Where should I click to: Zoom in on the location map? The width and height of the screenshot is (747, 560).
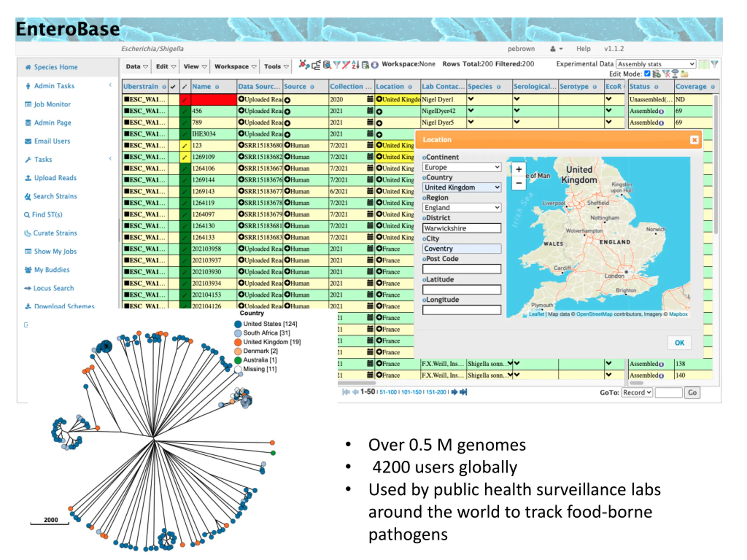(x=519, y=169)
